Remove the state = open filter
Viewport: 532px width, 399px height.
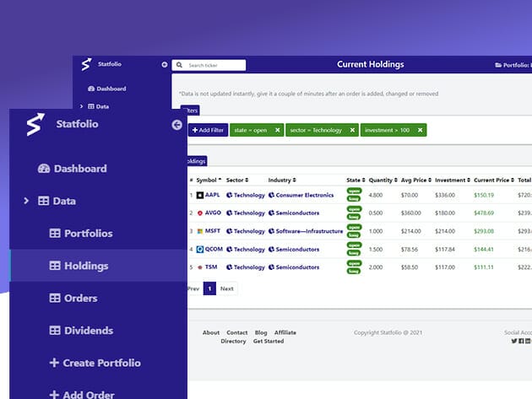point(278,130)
